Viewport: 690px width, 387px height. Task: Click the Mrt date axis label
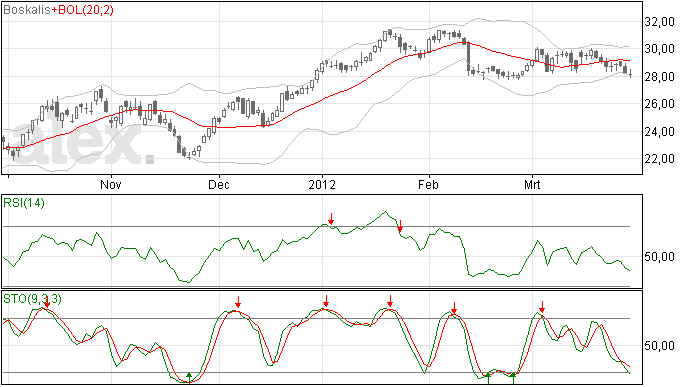click(532, 184)
